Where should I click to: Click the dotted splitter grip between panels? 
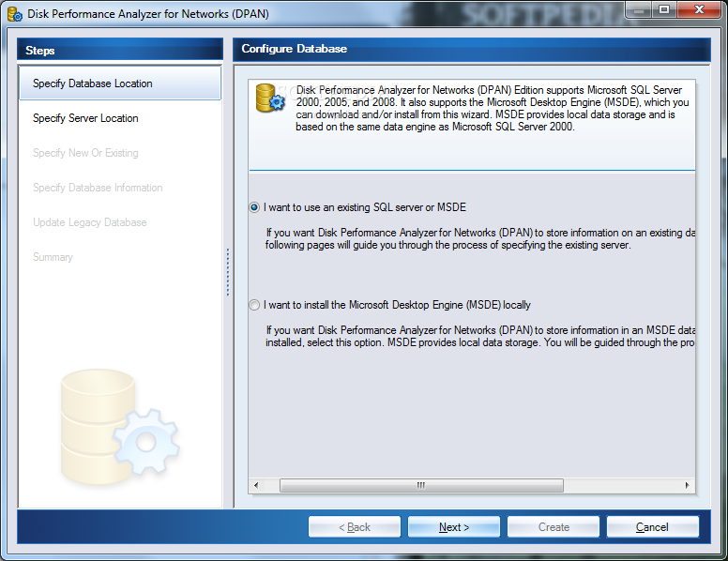[227, 273]
